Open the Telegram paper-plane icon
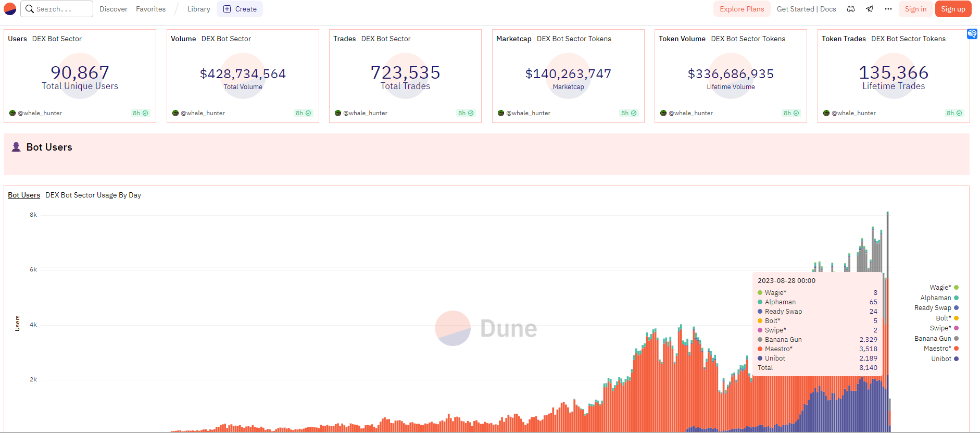Image resolution: width=980 pixels, height=433 pixels. click(870, 9)
